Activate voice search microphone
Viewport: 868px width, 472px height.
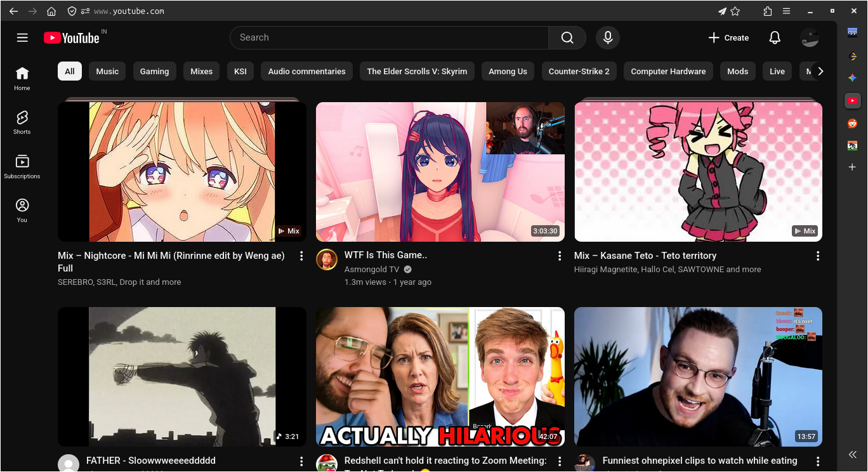click(x=607, y=38)
